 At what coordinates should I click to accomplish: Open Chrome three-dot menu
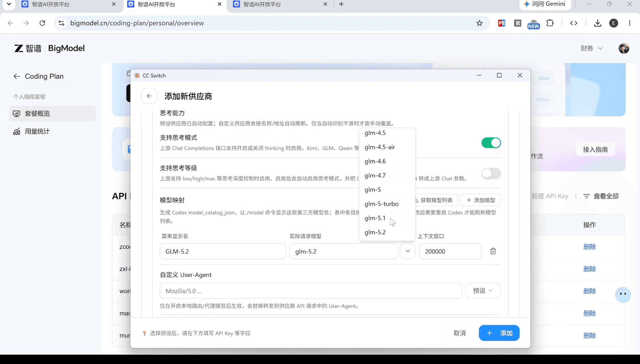pyautogui.click(x=630, y=23)
